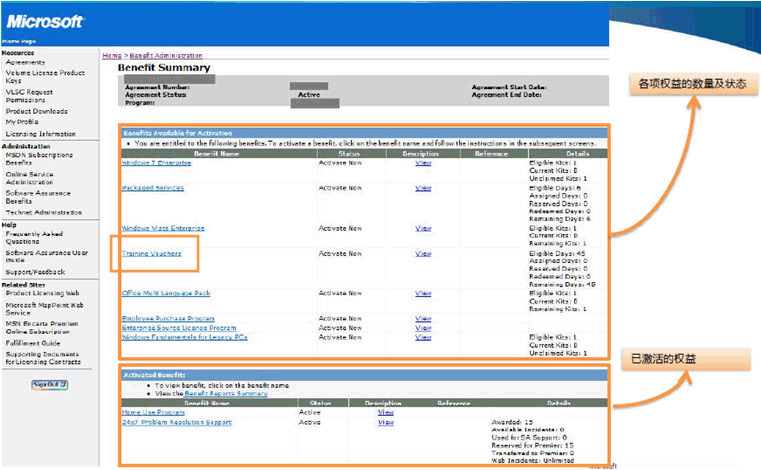Open the Home Page link under logo
761x470 pixels.
(x=19, y=41)
